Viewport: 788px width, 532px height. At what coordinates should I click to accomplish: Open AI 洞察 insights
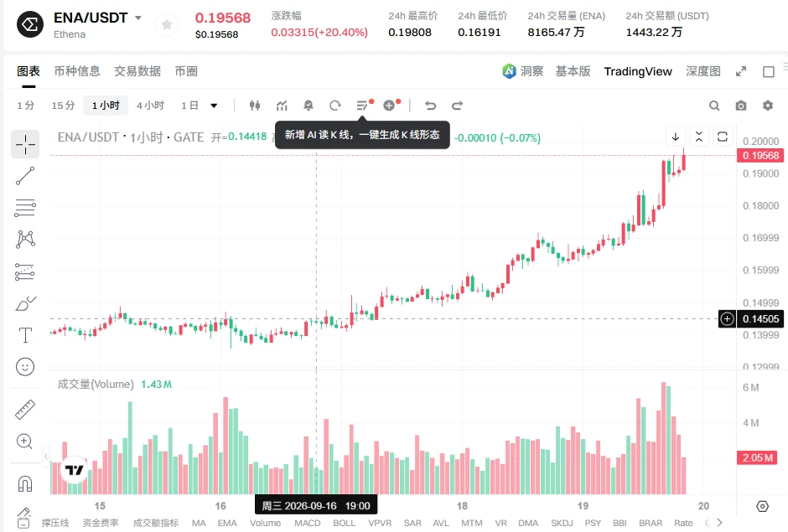pyautogui.click(x=522, y=71)
